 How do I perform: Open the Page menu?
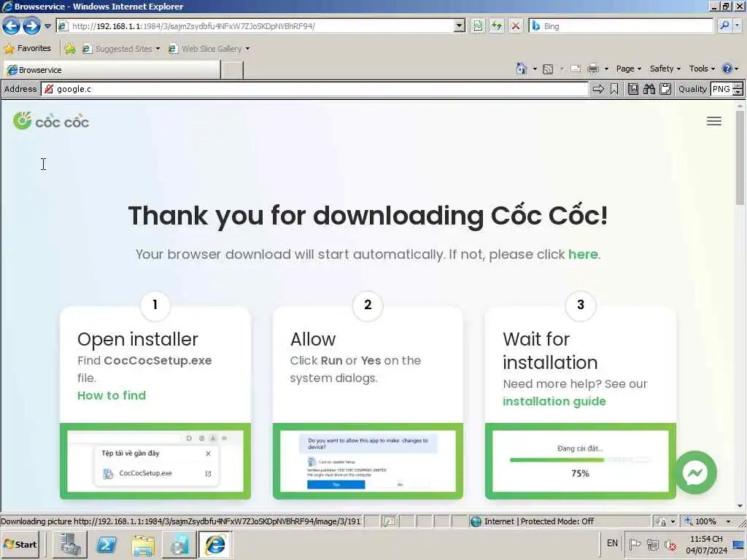pos(628,69)
